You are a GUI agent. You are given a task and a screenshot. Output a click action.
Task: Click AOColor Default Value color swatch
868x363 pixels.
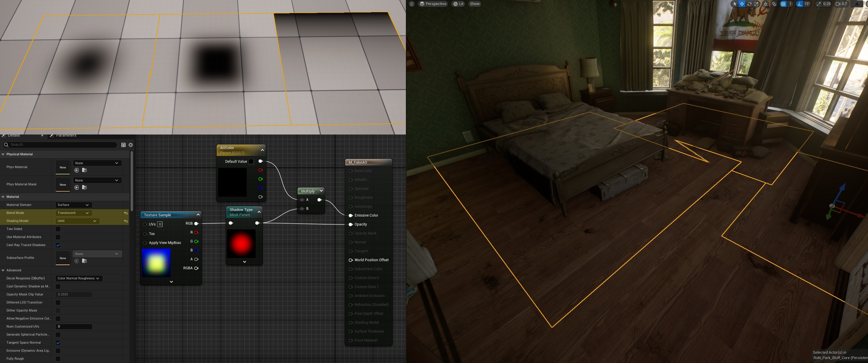tap(251, 162)
